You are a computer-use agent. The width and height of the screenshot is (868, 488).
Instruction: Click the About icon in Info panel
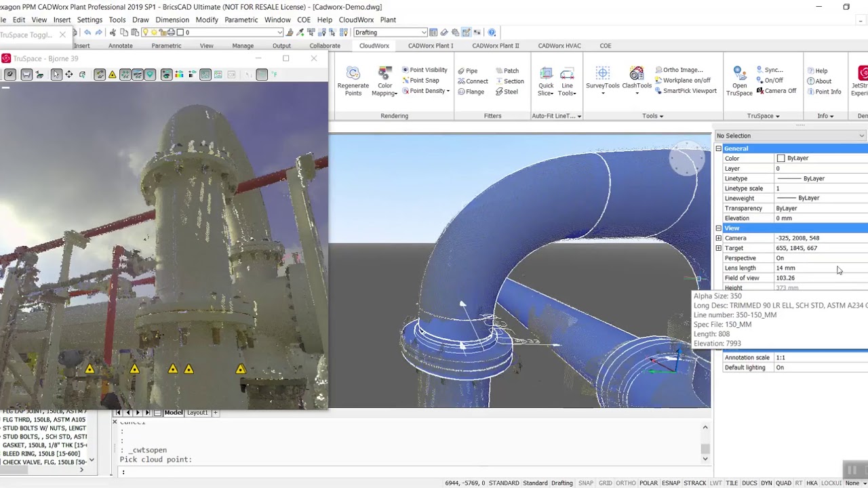coord(810,81)
